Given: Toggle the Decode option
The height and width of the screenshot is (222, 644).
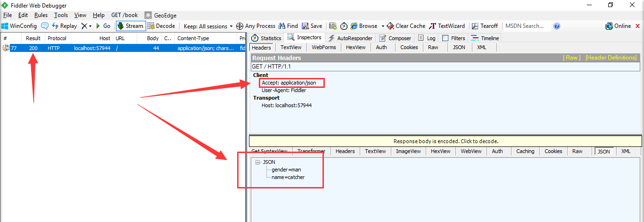Looking at the screenshot, I should click(161, 26).
